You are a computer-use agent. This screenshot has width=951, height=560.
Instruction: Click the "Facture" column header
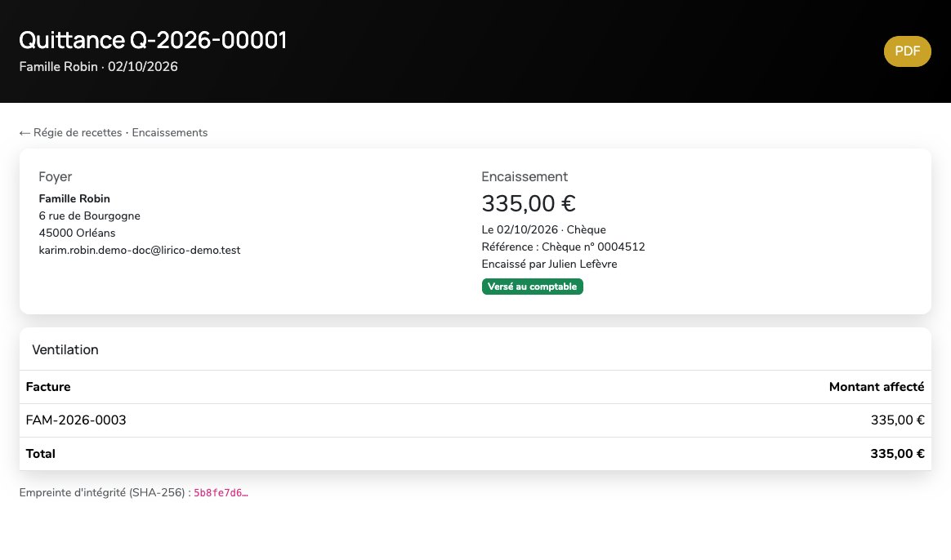tap(48, 387)
